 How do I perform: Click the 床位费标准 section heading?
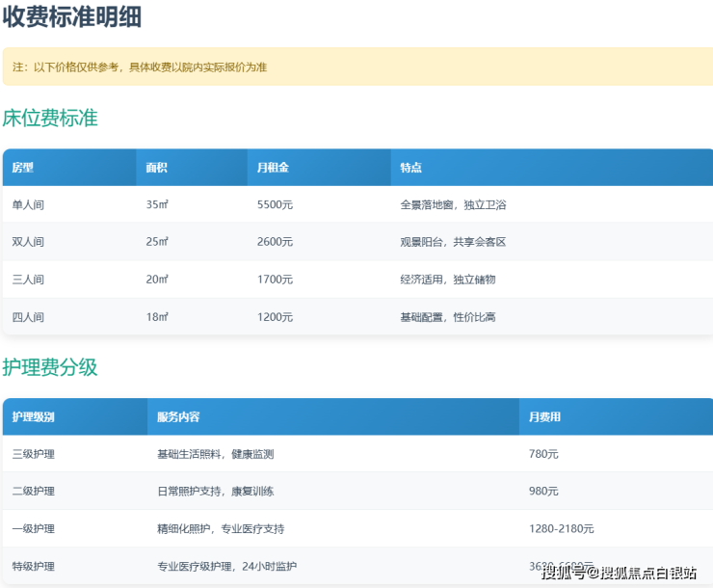(50, 119)
